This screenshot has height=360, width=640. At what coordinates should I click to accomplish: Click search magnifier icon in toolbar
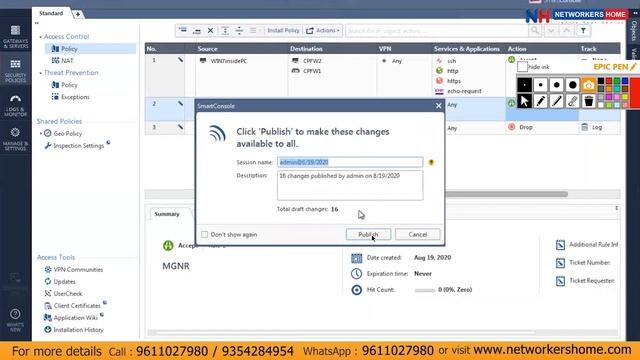click(534, 31)
